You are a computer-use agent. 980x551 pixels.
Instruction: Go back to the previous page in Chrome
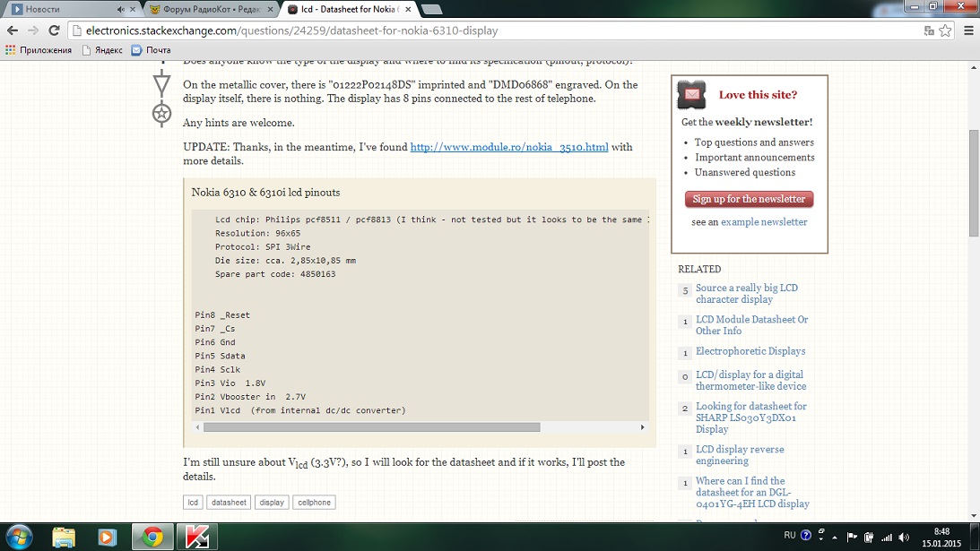coord(13,30)
